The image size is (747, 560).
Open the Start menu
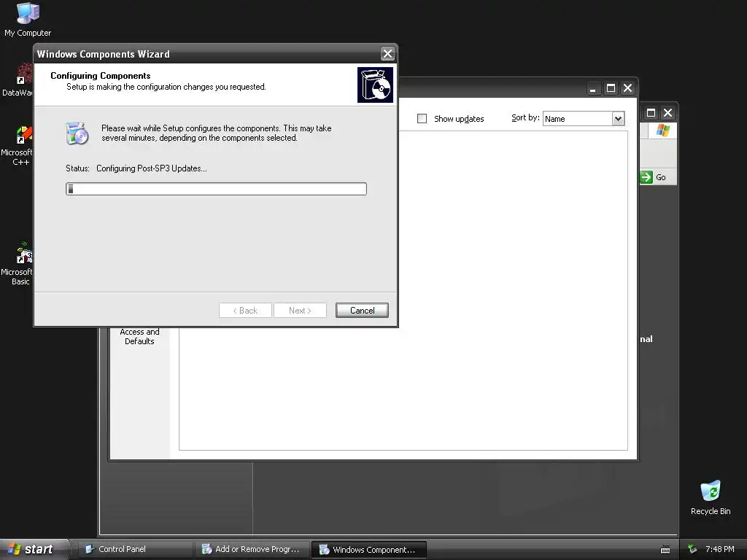34,549
